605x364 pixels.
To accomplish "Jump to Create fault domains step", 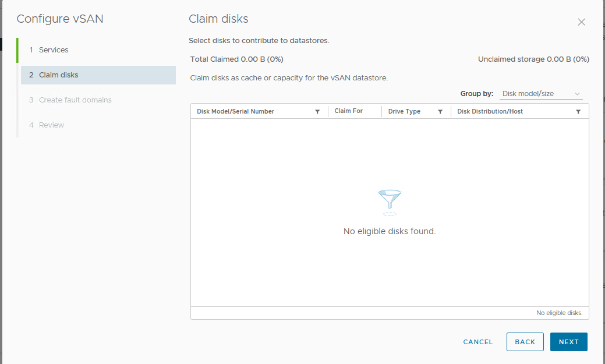I will tap(75, 100).
